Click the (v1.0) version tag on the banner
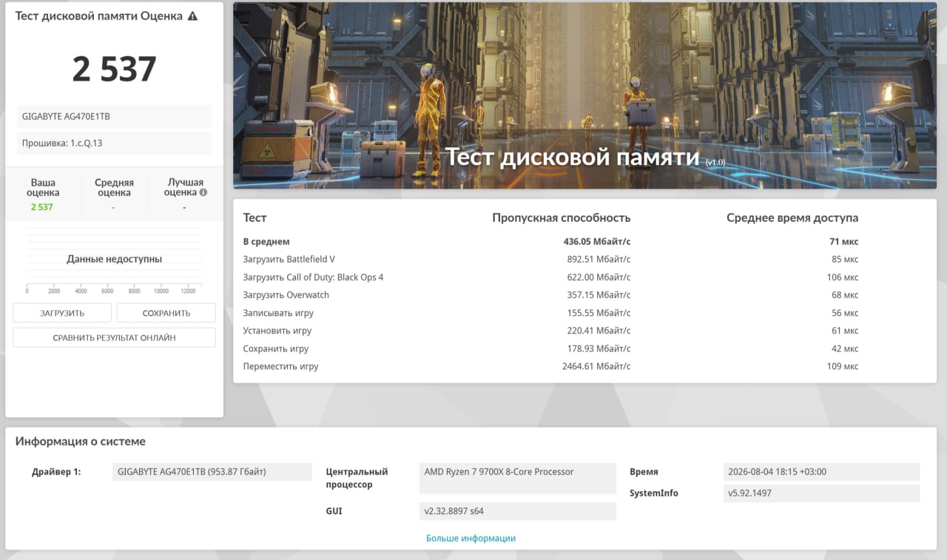 point(715,162)
